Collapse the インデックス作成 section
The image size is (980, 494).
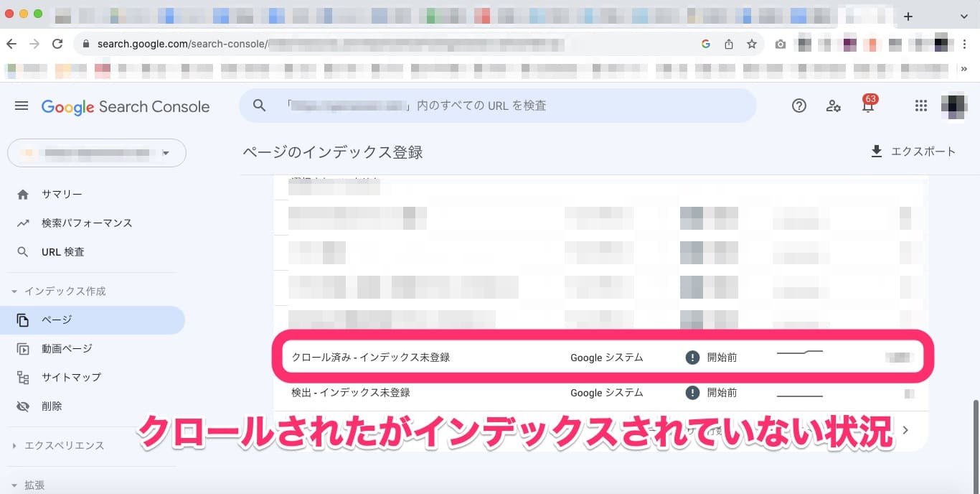tap(59, 291)
